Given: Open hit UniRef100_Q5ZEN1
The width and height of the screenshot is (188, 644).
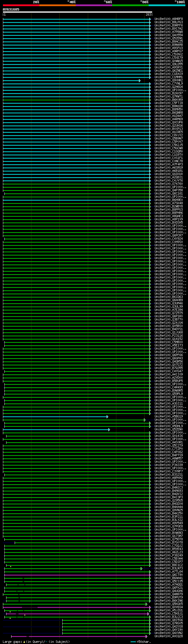Looking at the screenshot, I should 169,38.
